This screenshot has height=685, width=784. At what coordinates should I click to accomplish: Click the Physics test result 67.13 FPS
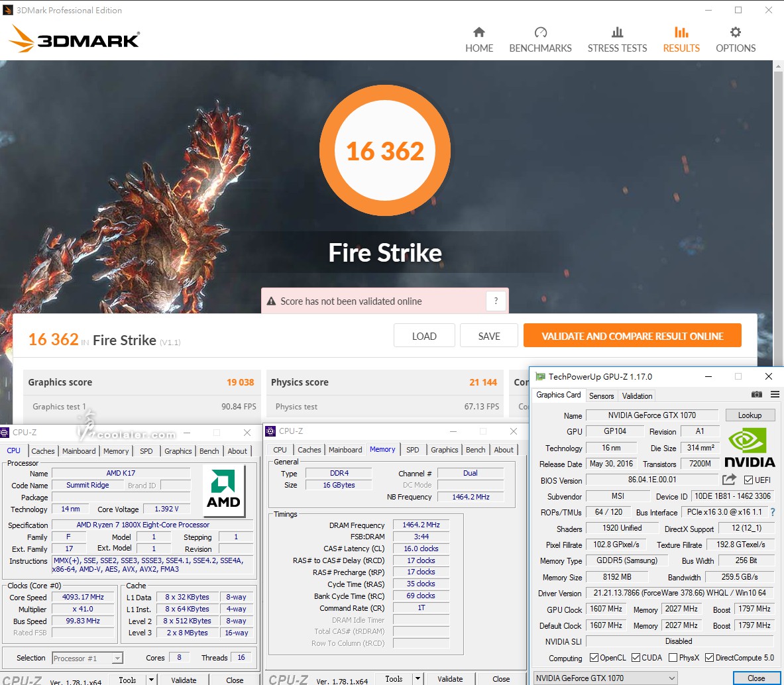[482, 407]
